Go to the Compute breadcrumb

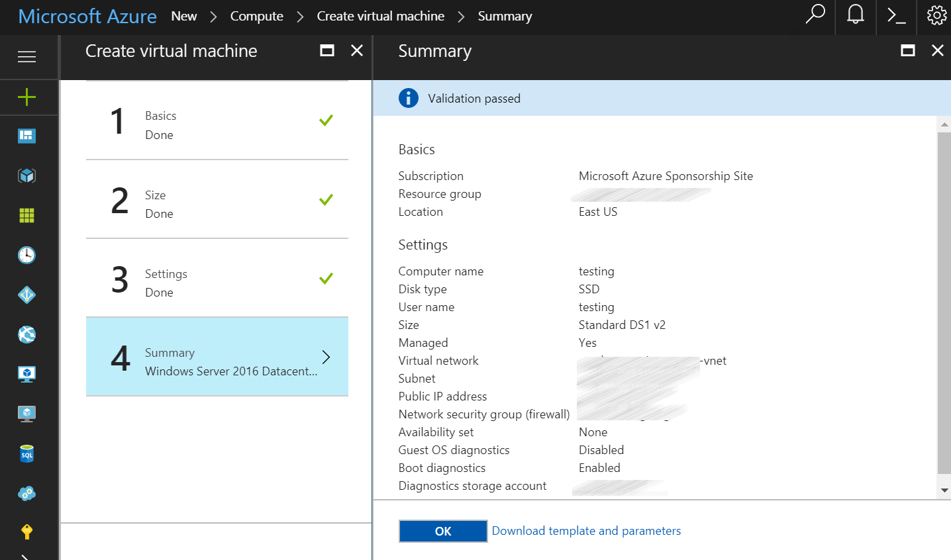click(x=257, y=16)
